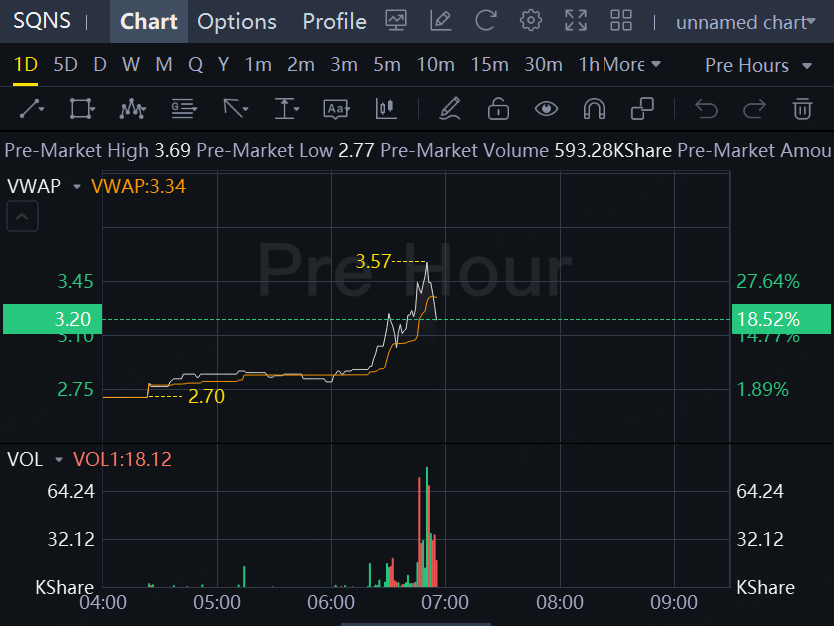Switch to the Options tab
Image resolution: width=834 pixels, height=626 pixels.
click(237, 21)
